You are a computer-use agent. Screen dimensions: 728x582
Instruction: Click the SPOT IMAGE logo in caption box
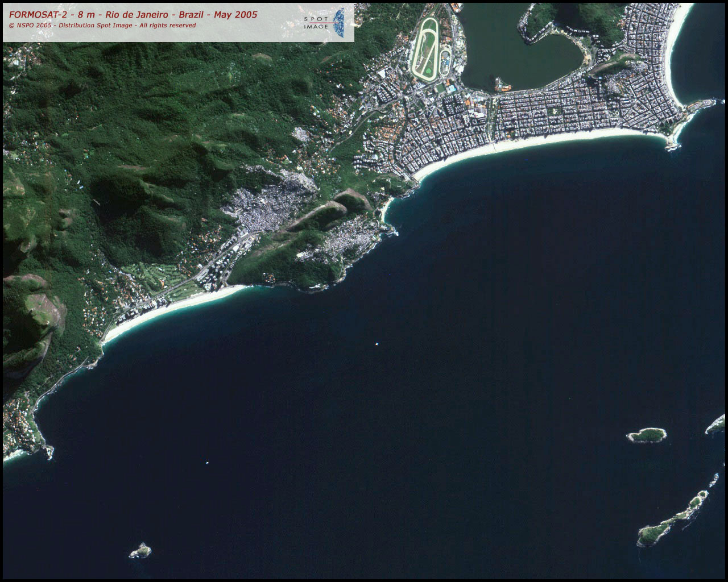[x=324, y=23]
